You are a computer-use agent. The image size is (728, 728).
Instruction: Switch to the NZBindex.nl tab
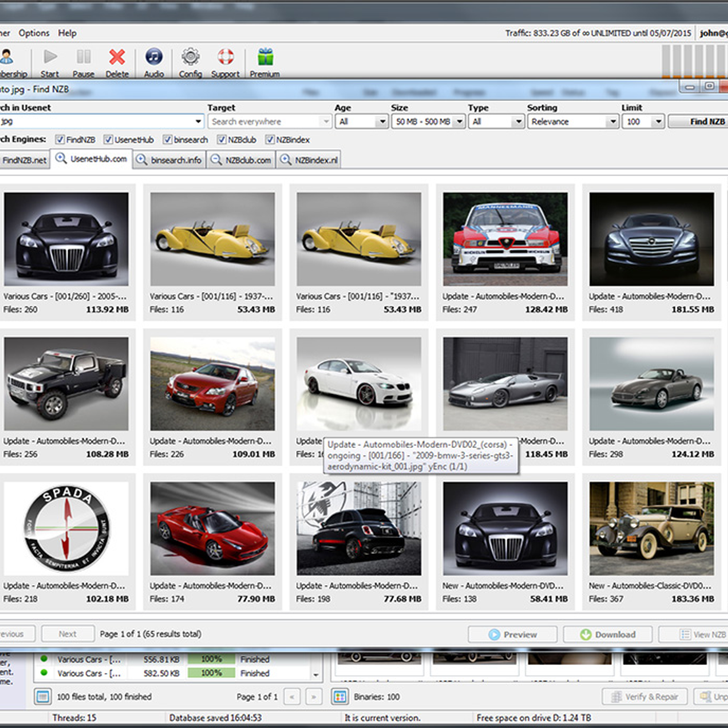(x=309, y=160)
